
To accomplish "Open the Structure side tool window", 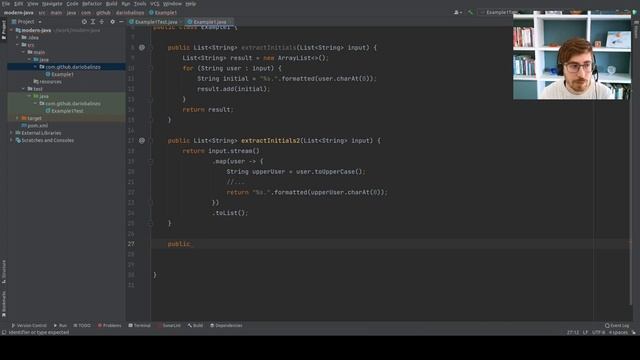I will (x=4, y=272).
